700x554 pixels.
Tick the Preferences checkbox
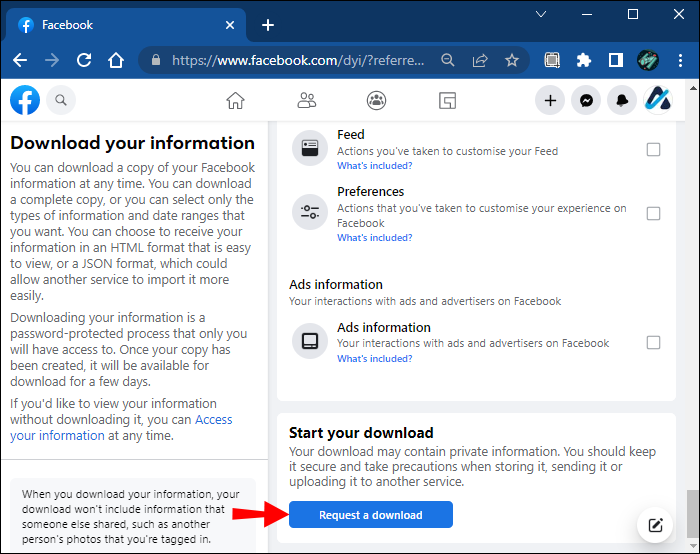[x=653, y=213]
